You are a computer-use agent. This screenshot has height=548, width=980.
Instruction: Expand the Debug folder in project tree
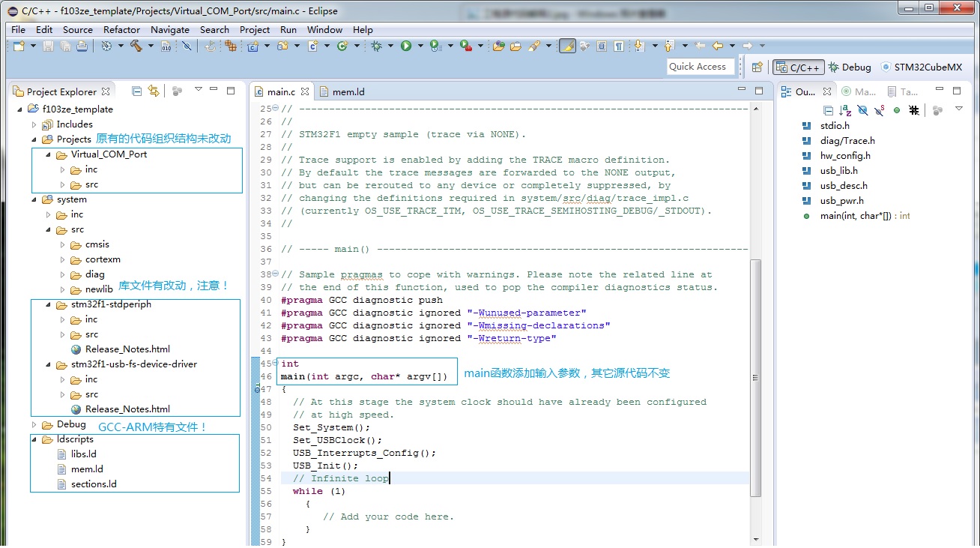point(34,424)
